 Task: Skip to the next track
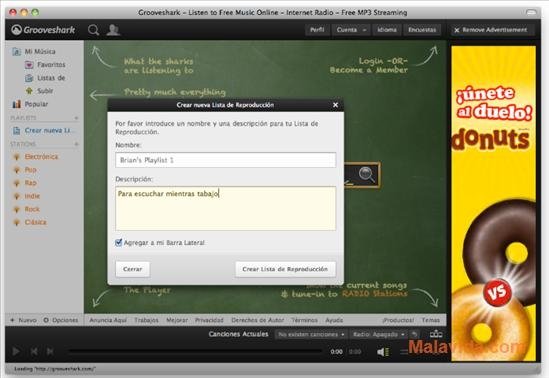coord(50,351)
